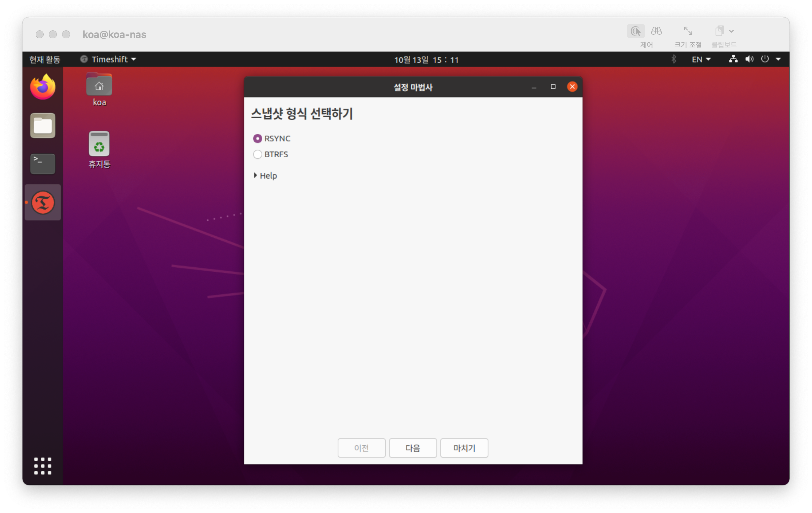Click 현재 활동 activities overview
Screen dimensions: 812x513
tap(45, 60)
